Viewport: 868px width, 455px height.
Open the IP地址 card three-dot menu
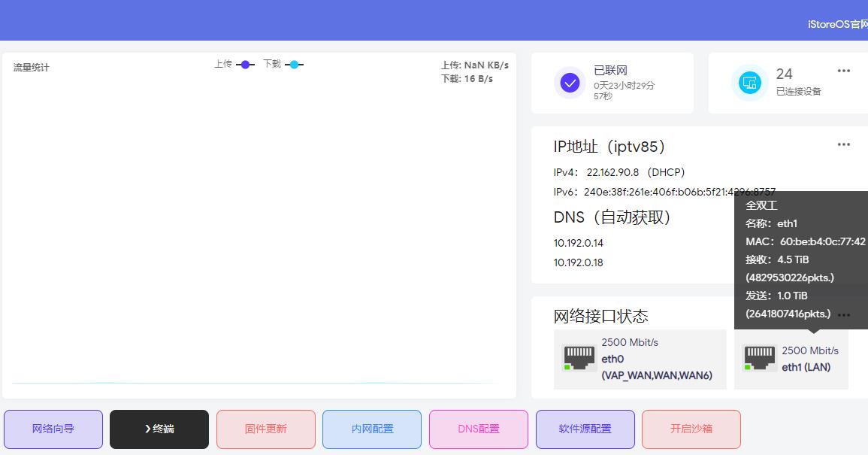pos(844,144)
